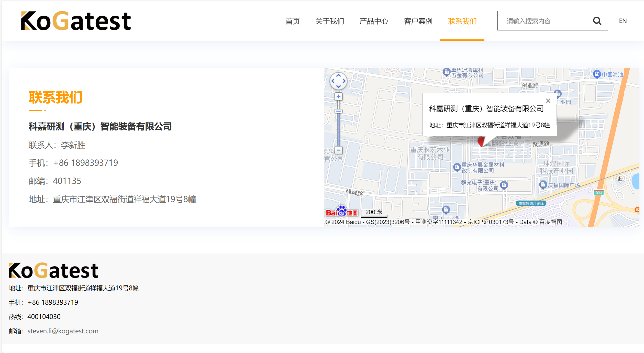Screen dimensions: 644x353
Task: Click the red location marker pin
Action: [481, 141]
